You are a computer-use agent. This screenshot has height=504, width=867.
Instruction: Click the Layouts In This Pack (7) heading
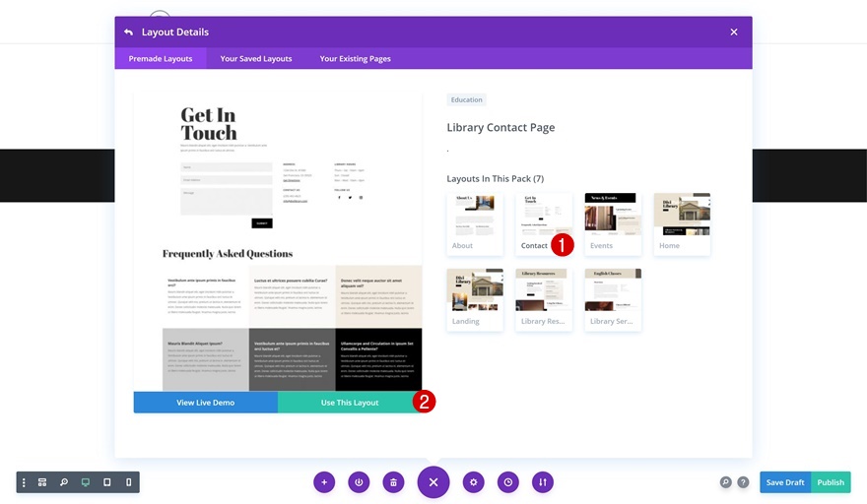pos(495,178)
